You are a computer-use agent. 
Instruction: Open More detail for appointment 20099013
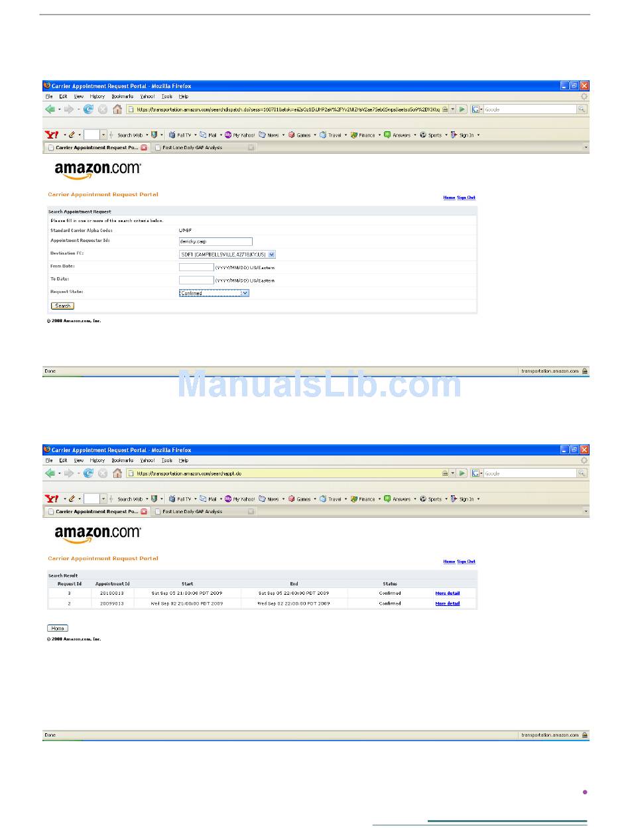pos(447,604)
